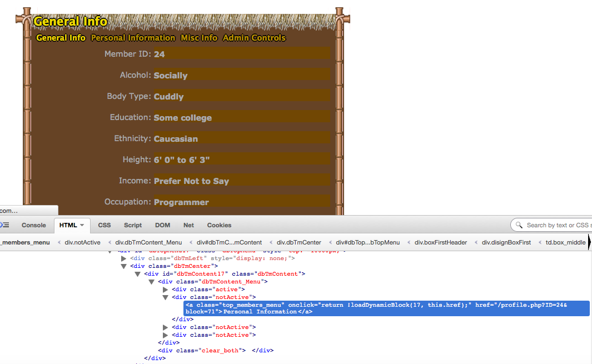Viewport: 592px width, 364px height.
Task: Open the Net panel tab
Action: (188, 225)
